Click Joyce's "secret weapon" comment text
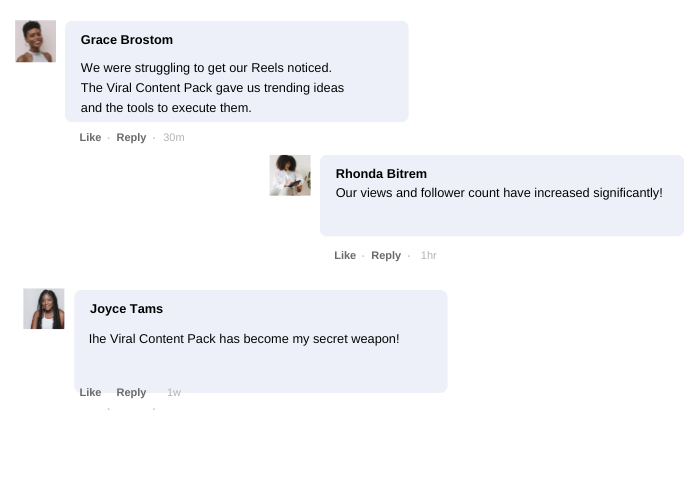This screenshot has height=500, width=700. pos(244,339)
